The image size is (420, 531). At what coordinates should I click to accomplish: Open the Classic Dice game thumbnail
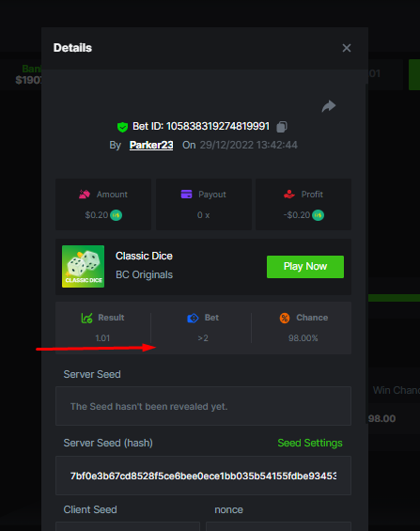click(84, 267)
